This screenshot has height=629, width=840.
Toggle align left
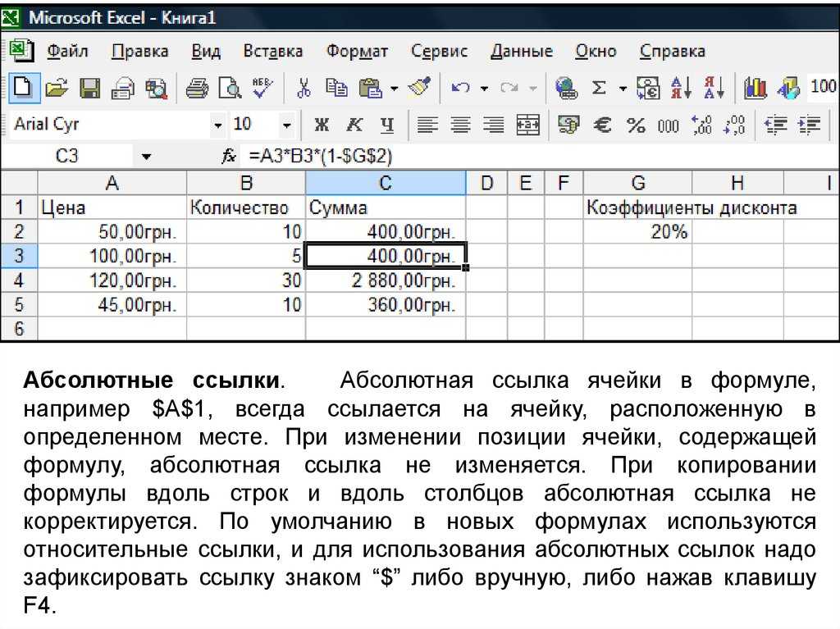click(x=427, y=125)
